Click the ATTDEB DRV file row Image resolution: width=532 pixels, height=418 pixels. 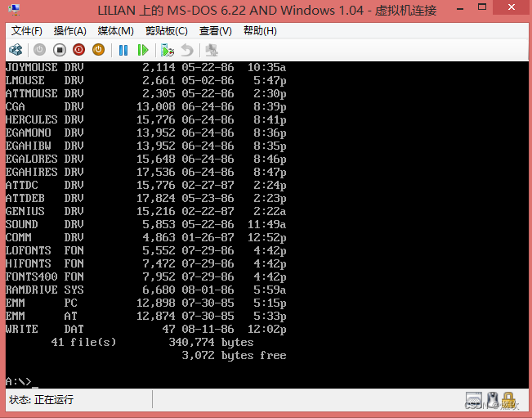[x=146, y=198]
